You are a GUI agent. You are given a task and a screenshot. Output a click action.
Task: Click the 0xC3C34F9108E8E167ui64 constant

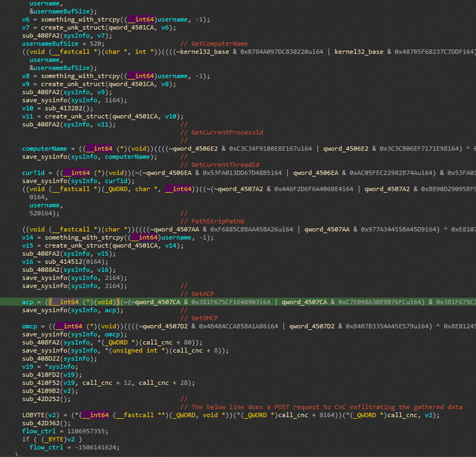tap(270, 149)
